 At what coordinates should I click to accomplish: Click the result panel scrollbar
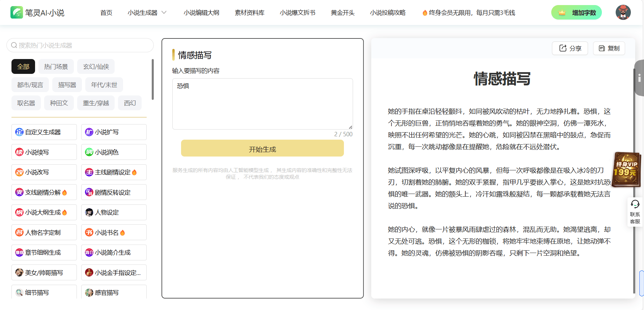point(634,181)
